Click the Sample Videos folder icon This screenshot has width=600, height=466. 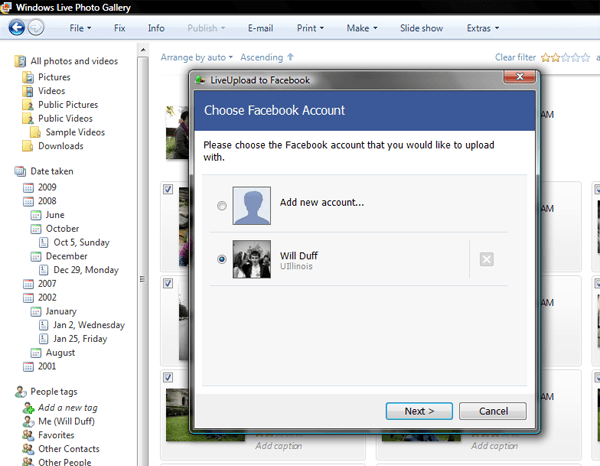coord(35,132)
